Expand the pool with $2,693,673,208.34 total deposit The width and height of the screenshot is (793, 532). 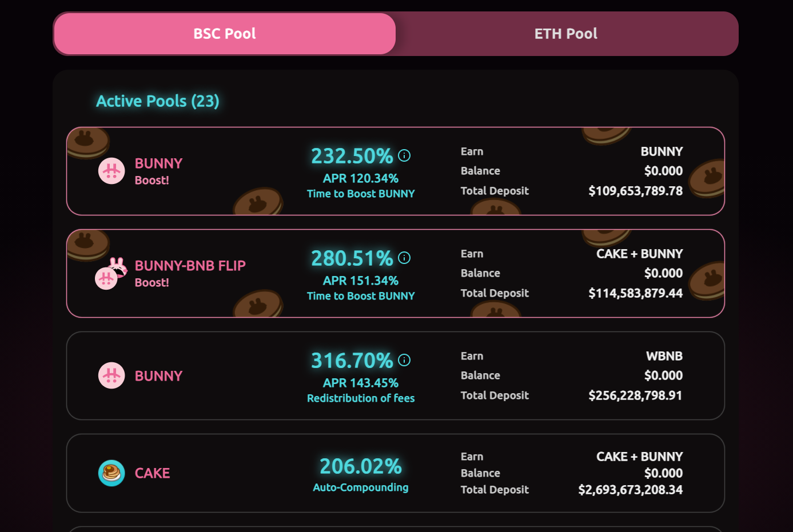(x=396, y=473)
